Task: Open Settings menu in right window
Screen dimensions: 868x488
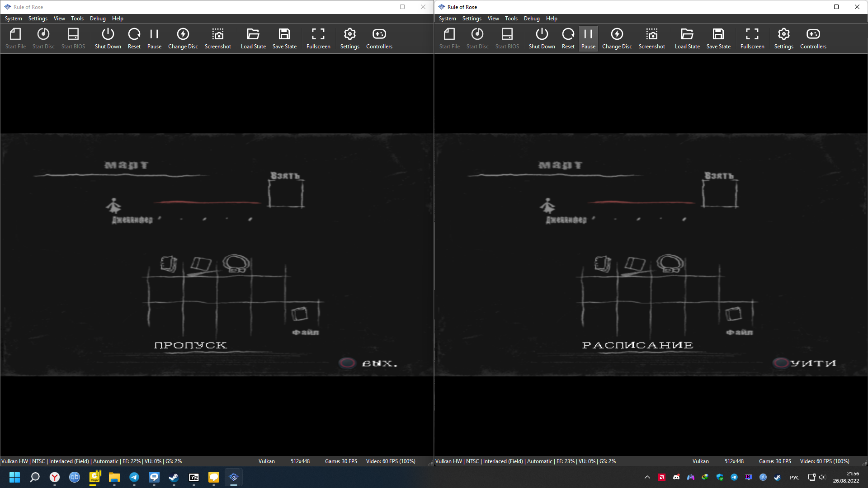Action: click(472, 19)
